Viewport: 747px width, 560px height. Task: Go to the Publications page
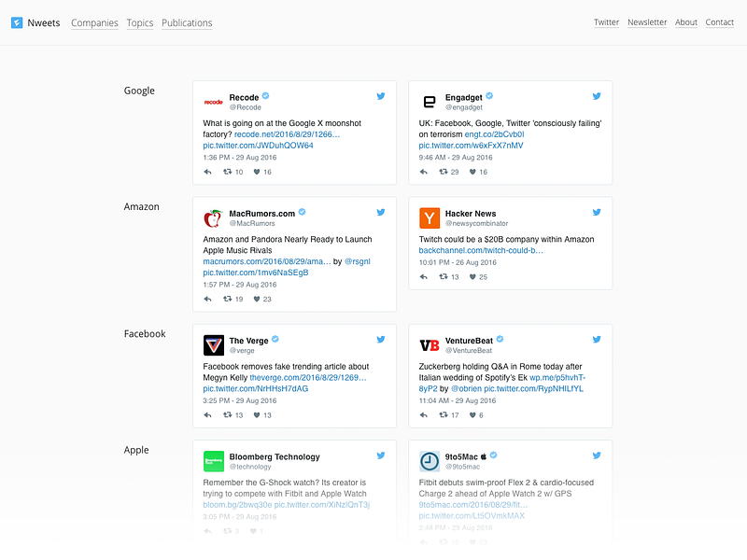click(187, 22)
